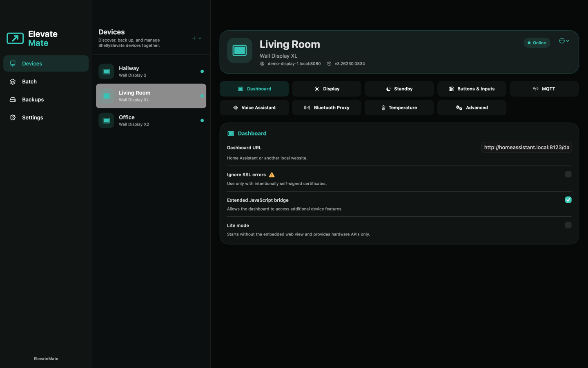The height and width of the screenshot is (368, 588).
Task: Open the device more options ellipsis menu
Action: [x=564, y=41]
